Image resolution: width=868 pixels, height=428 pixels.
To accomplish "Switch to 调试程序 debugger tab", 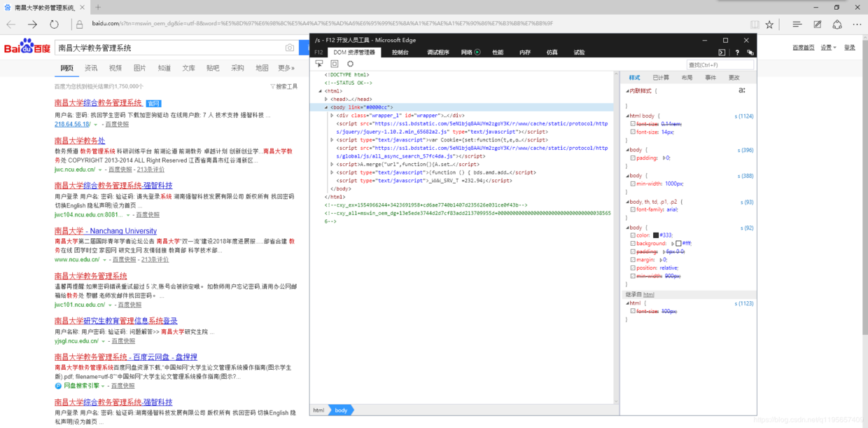I will click(x=438, y=53).
